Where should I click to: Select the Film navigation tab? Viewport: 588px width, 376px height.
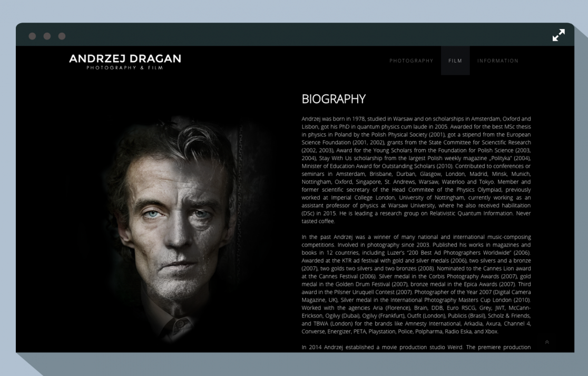coord(455,61)
